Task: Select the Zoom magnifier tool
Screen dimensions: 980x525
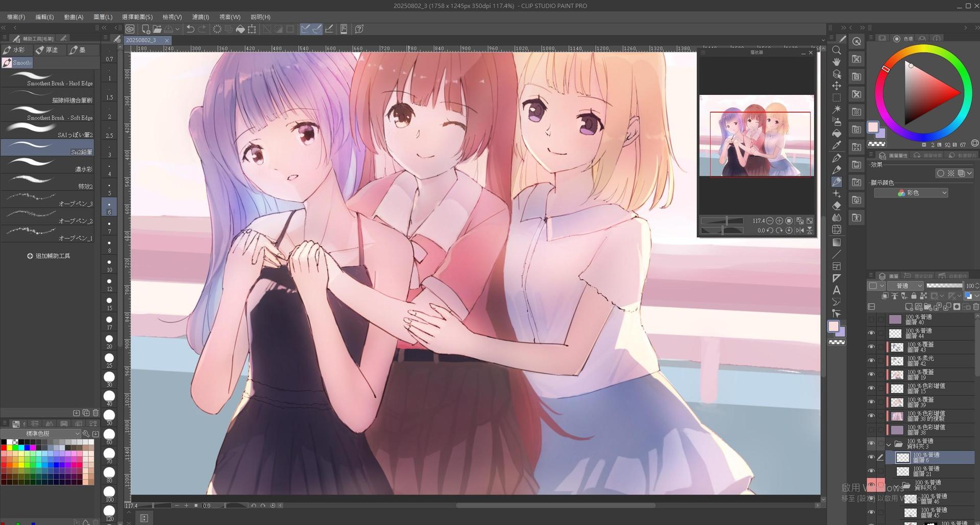Action: 837,51
